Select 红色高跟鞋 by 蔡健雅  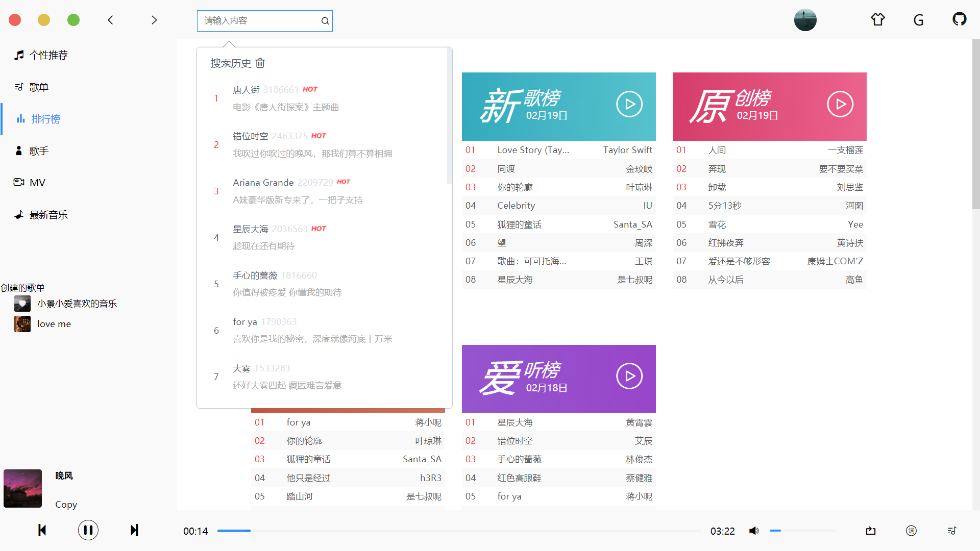click(559, 478)
